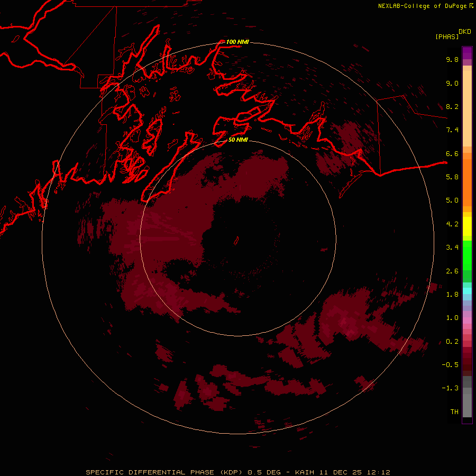Click the small island outline at radar center
Screen dimensions: 476x476
pos(236,241)
